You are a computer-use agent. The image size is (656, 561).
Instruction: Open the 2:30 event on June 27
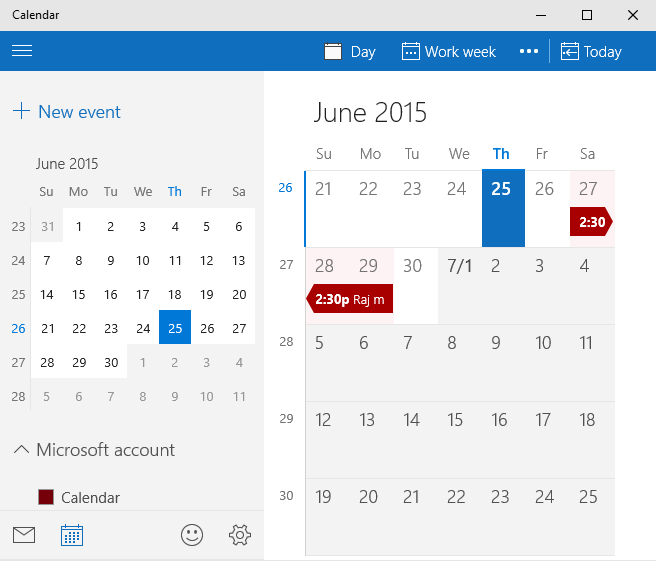point(592,222)
